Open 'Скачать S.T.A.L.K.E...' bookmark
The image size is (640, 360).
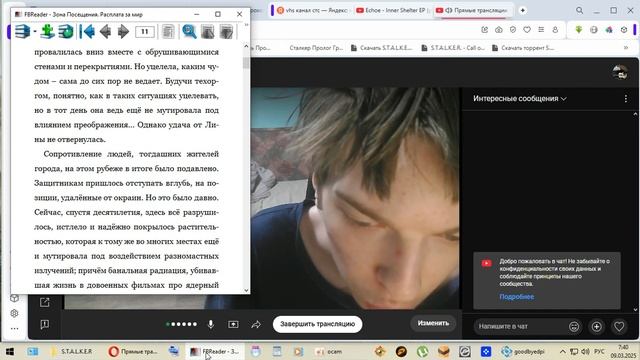(382, 48)
